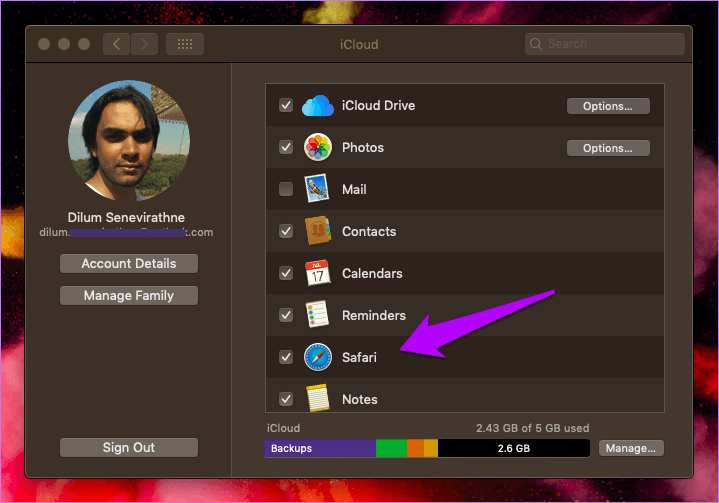
Task: Click the 2.6 GB free space segment
Action: click(514, 448)
